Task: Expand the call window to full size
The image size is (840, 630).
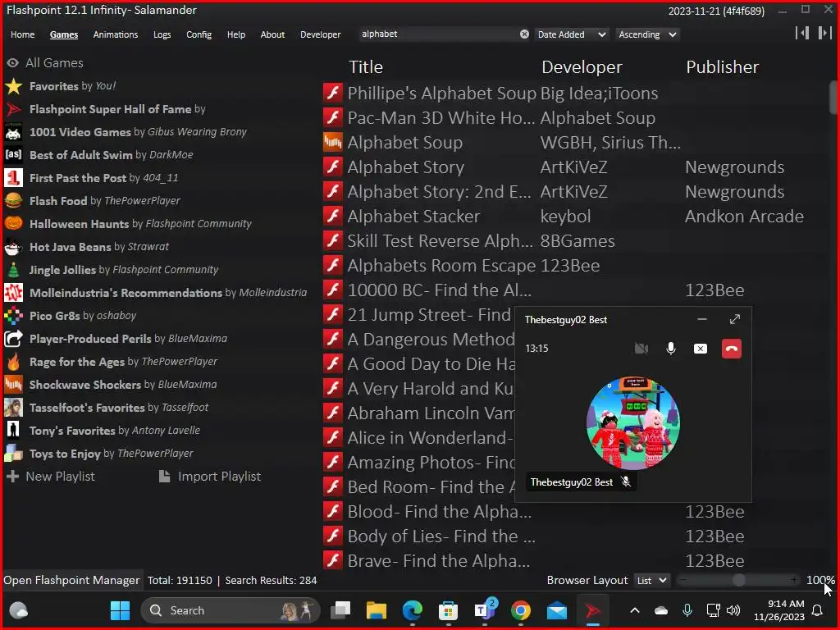Action: (x=735, y=319)
